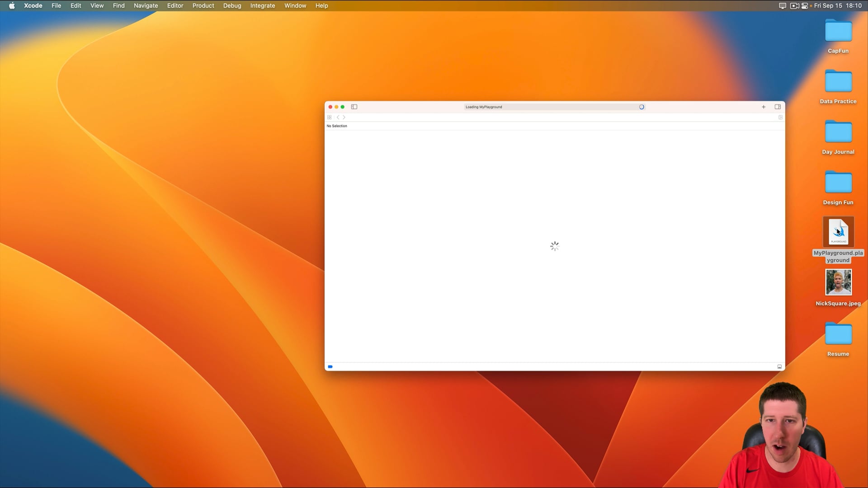Open the Editor menu
Screen dimensions: 868x488
click(x=175, y=6)
